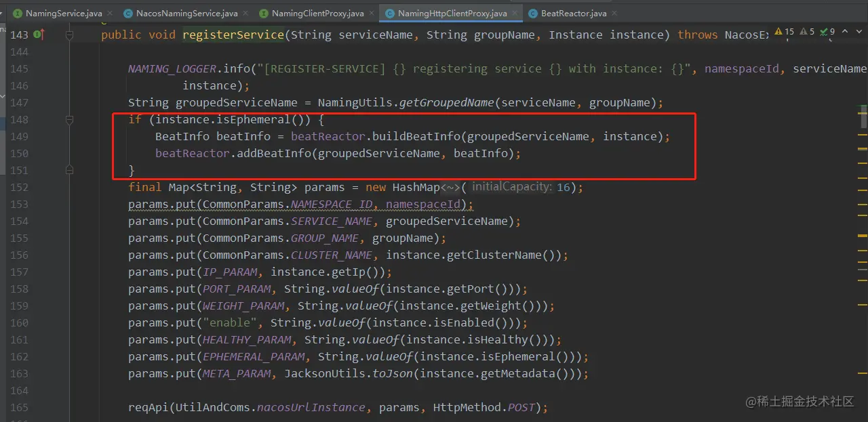Click the interface icon on NamingClientProxy.java tab
This screenshot has width=868, height=422.
coord(264,14)
